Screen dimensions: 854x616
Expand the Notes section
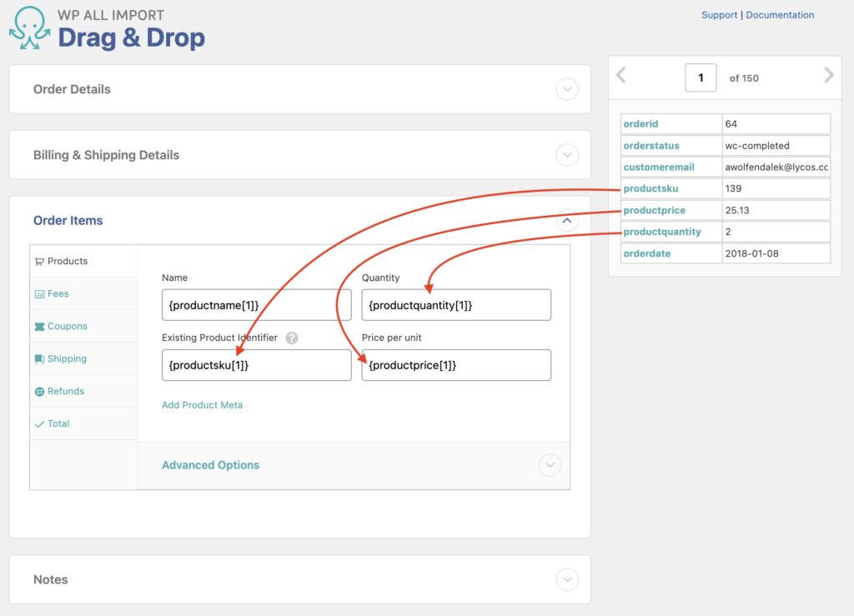567,579
